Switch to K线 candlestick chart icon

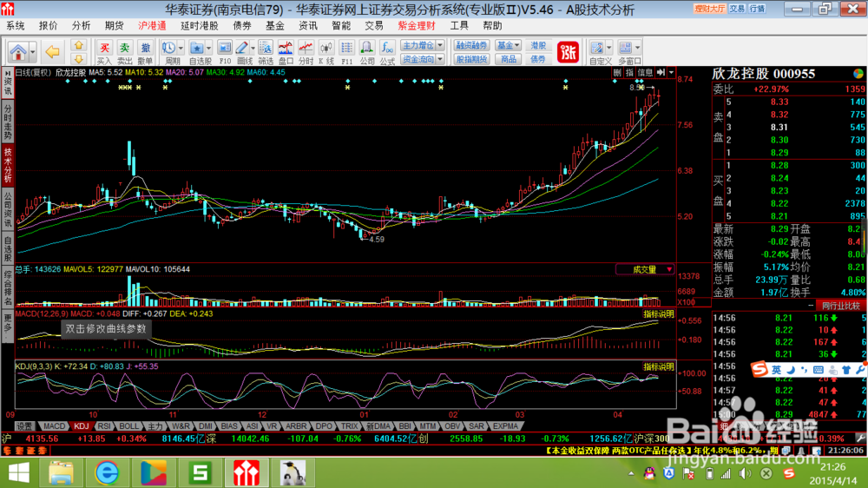click(326, 52)
